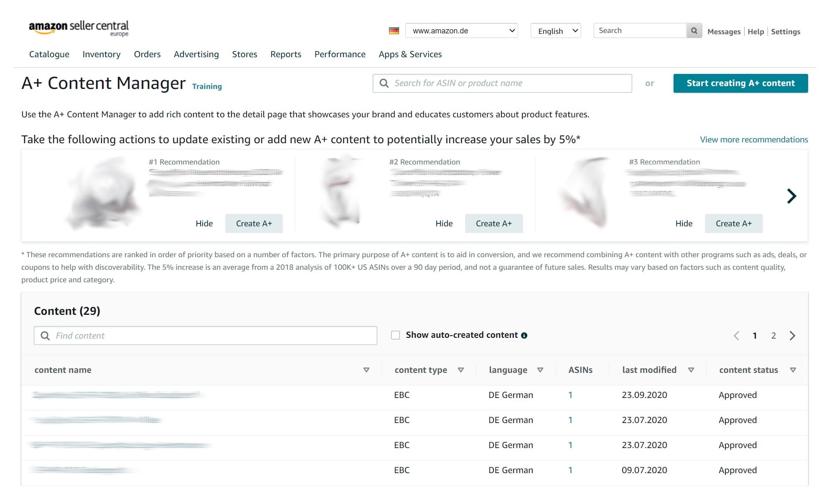829x504 pixels.
Task: Click the 09.07.2020 last modified date
Action: pyautogui.click(x=644, y=470)
